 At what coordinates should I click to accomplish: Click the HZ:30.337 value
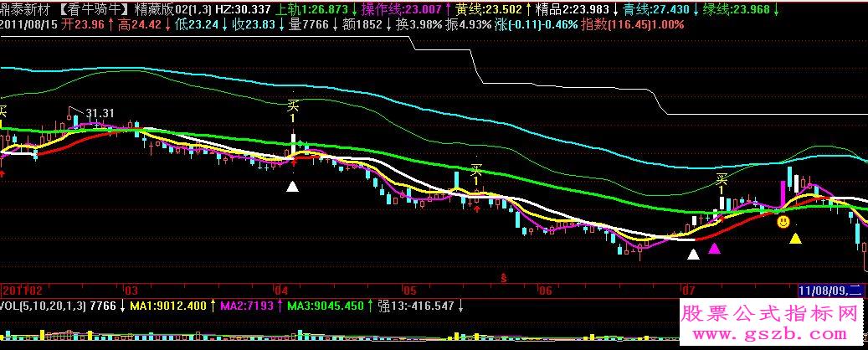(x=241, y=9)
